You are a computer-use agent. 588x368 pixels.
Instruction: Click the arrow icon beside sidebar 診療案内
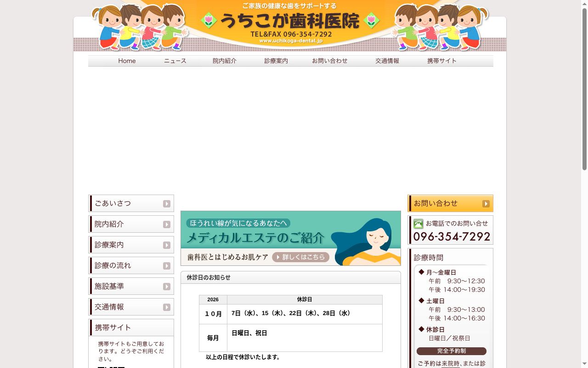coord(167,245)
